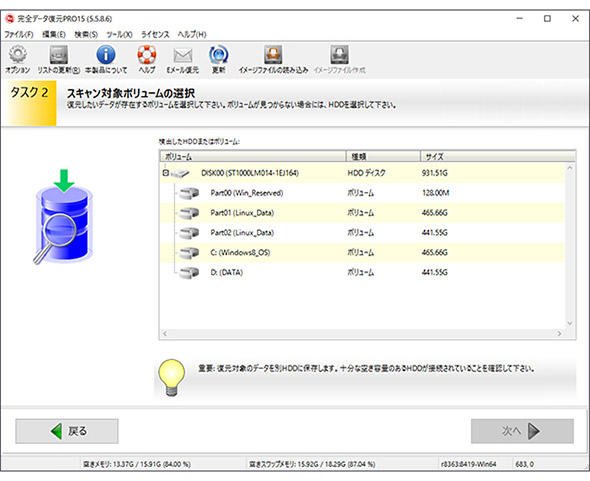Image resolution: width=590 pixels, height=481 pixels.
Task: Select DISK00 hard disk drive icon
Action: (180, 174)
